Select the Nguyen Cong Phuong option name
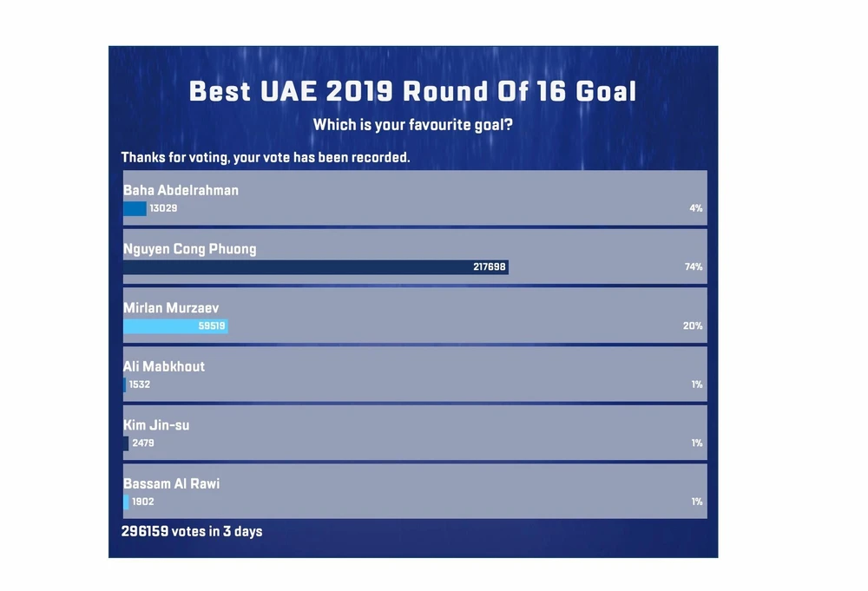This screenshot has width=868, height=591. point(189,249)
